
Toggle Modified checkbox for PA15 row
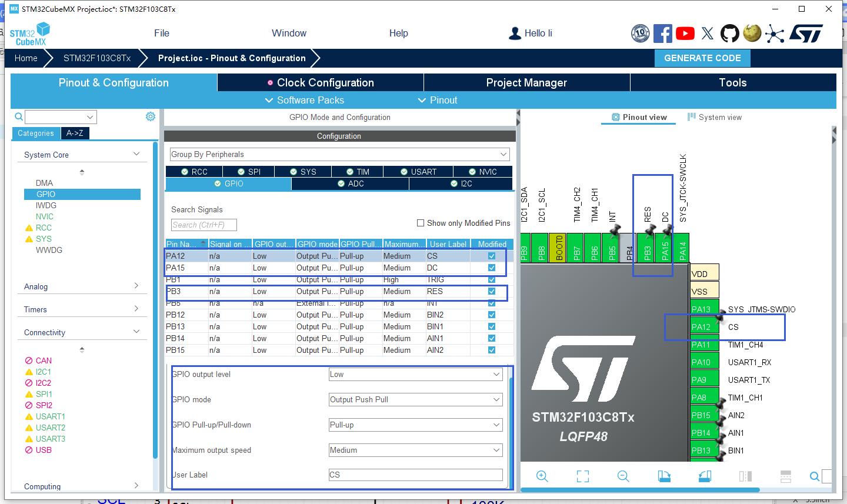[x=492, y=268]
